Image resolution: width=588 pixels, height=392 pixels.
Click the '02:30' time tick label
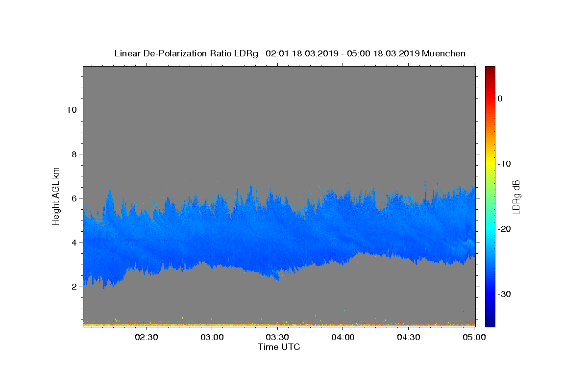pyautogui.click(x=147, y=337)
